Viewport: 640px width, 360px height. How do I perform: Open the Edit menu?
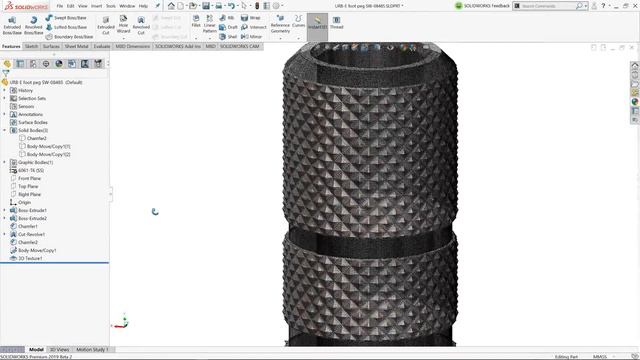71,6
